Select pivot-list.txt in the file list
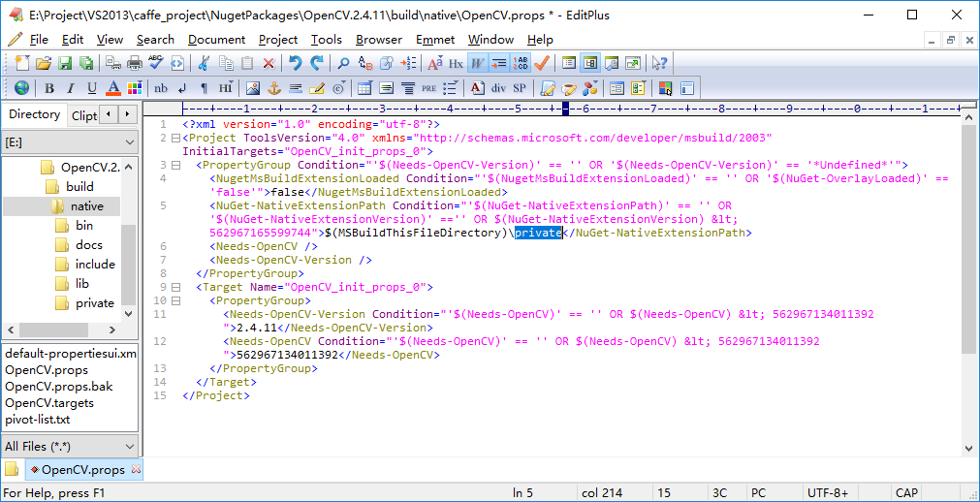 pyautogui.click(x=38, y=419)
